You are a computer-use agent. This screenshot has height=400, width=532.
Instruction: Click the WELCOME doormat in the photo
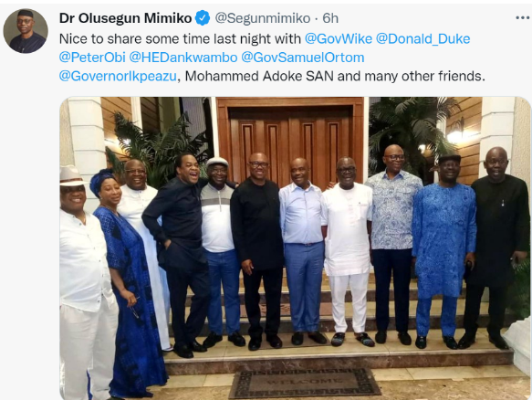[x=305, y=383]
